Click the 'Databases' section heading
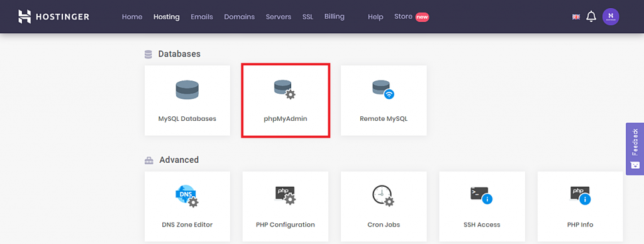This screenshot has width=644, height=244. (179, 54)
